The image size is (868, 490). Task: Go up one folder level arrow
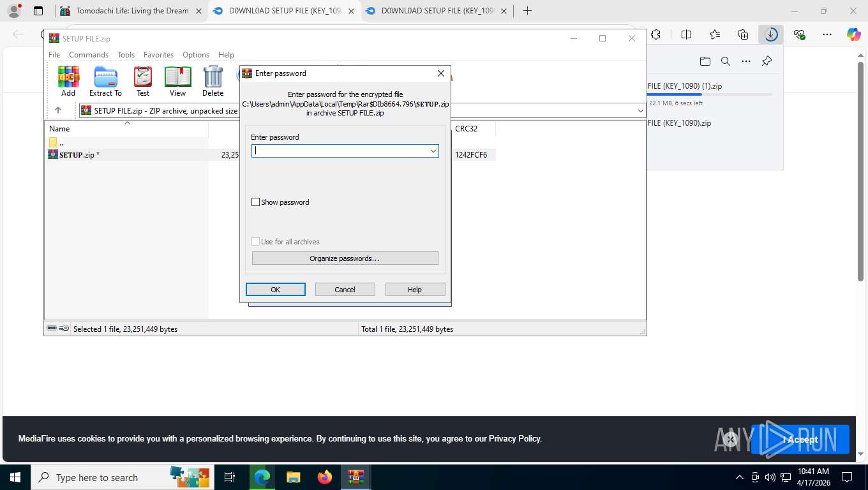(58, 110)
